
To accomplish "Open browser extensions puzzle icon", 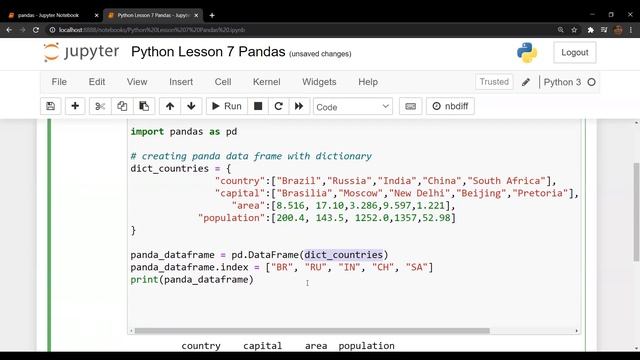I will coord(591,30).
